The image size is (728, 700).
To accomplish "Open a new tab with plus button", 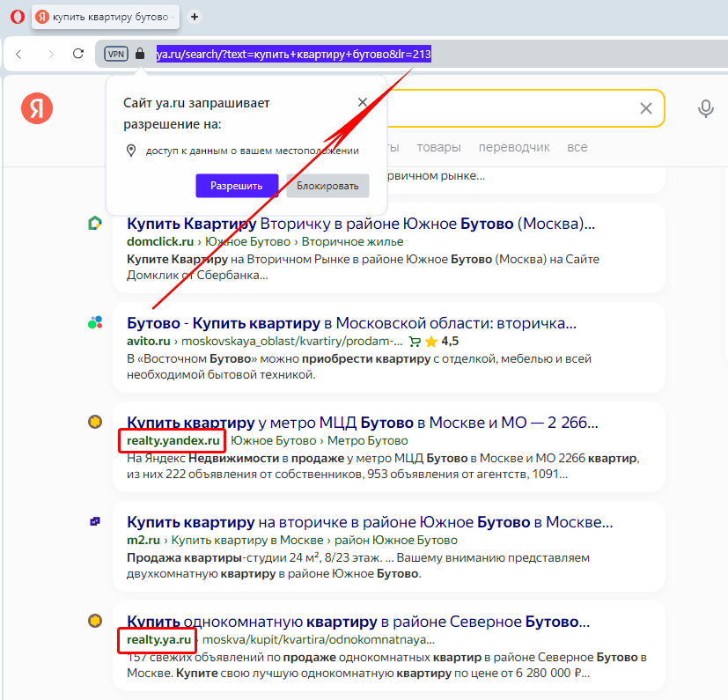I will click(195, 17).
